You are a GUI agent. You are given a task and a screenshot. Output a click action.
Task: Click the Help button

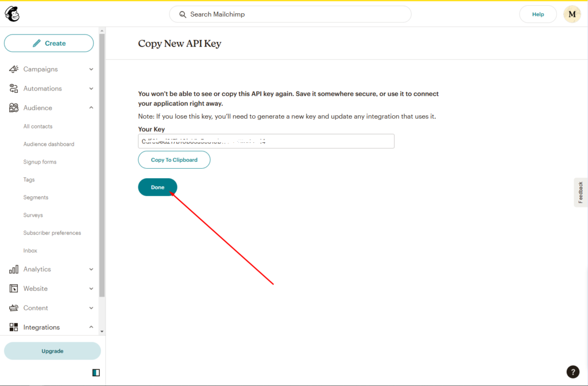(x=537, y=14)
